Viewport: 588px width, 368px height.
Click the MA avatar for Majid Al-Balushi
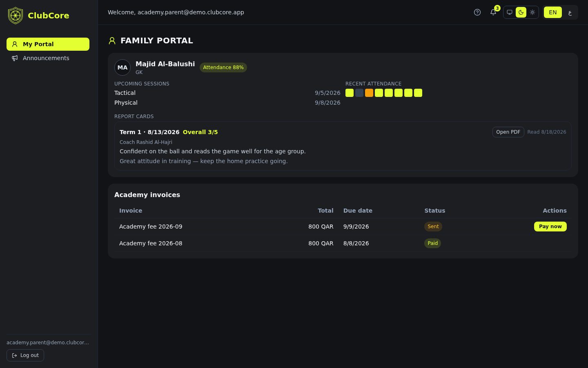[122, 67]
